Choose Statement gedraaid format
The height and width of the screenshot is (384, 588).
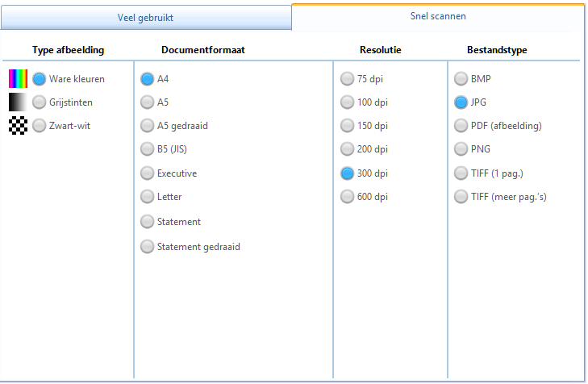(147, 247)
